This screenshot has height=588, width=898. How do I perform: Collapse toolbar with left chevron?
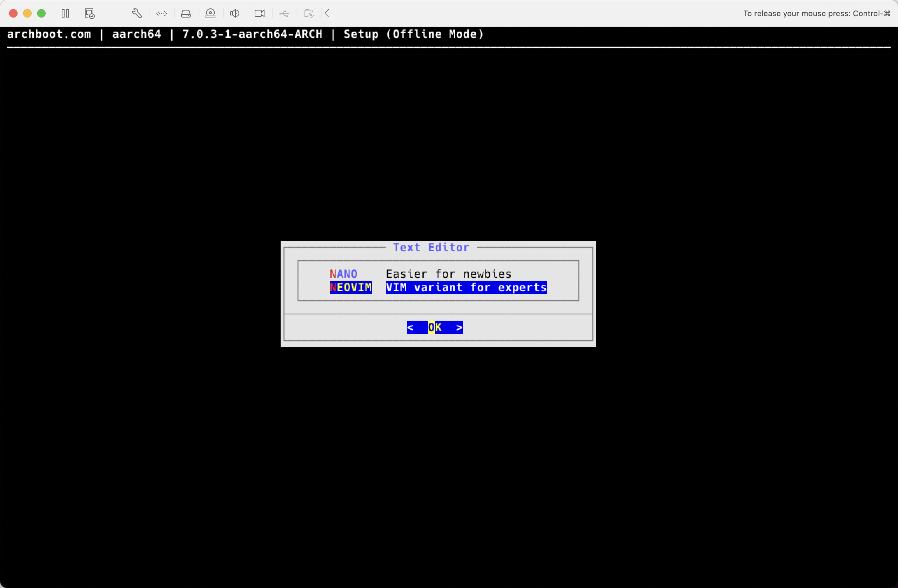327,14
